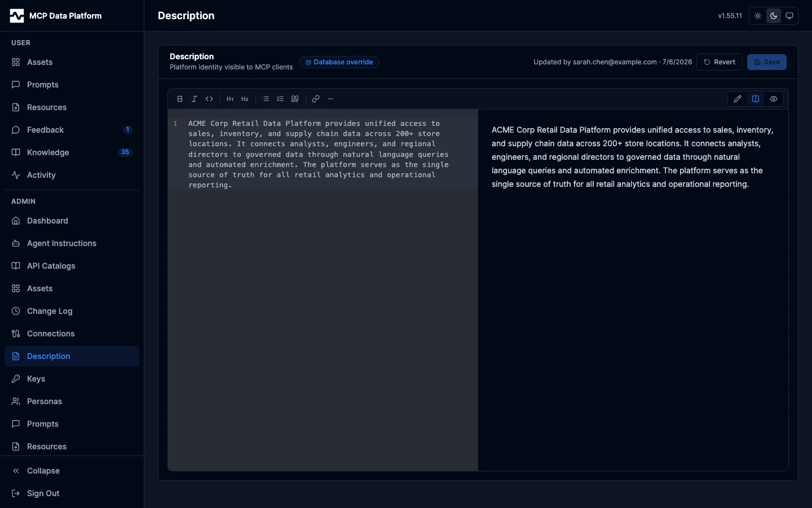Insert a link with the link icon

(316, 99)
